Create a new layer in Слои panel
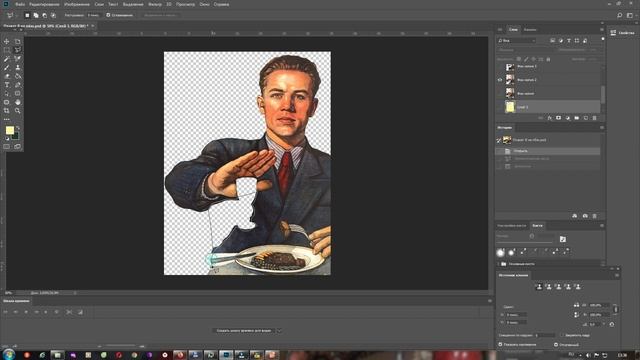 click(585, 118)
